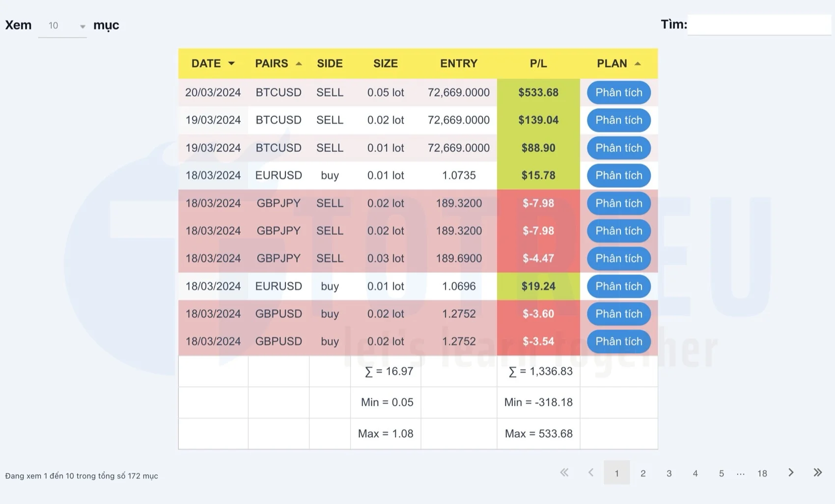Click the ellipsis in the pagination bar
The width and height of the screenshot is (835, 504).
[741, 474]
